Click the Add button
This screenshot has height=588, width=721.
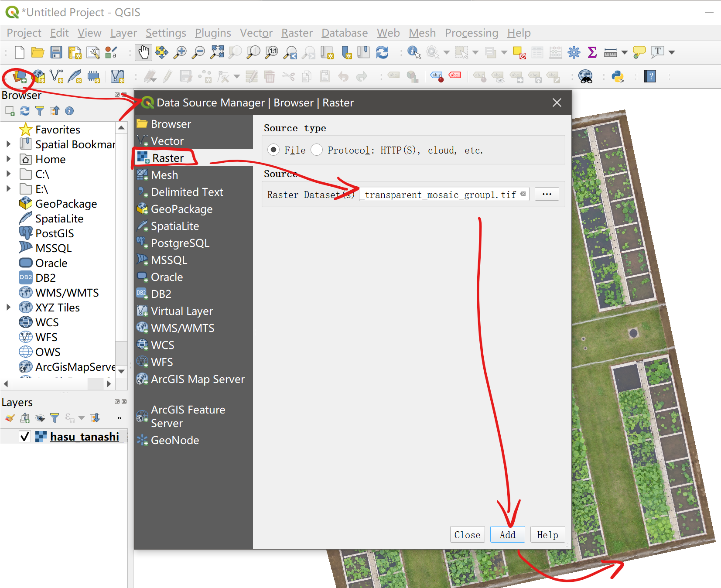pyautogui.click(x=507, y=534)
